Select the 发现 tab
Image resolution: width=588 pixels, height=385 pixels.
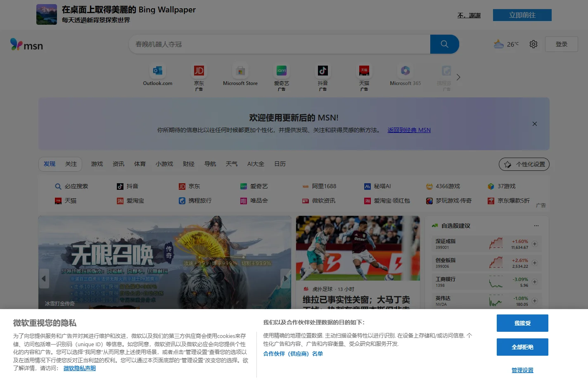pos(50,164)
